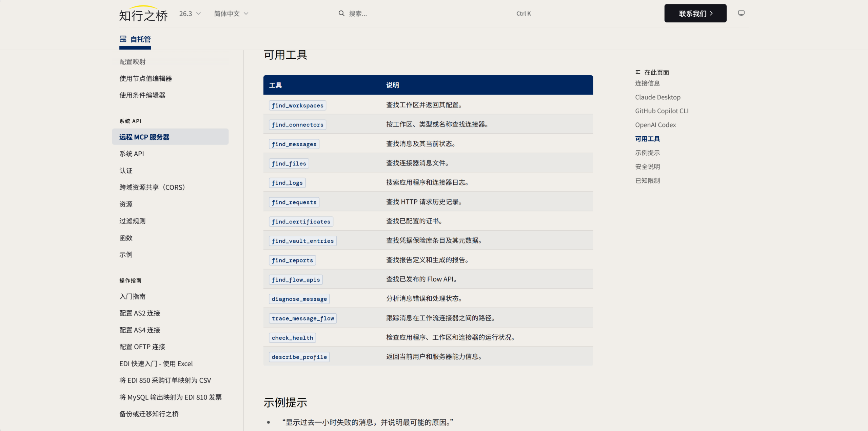Open the 过滤规则 sidebar page
The height and width of the screenshot is (431, 868).
(x=132, y=221)
